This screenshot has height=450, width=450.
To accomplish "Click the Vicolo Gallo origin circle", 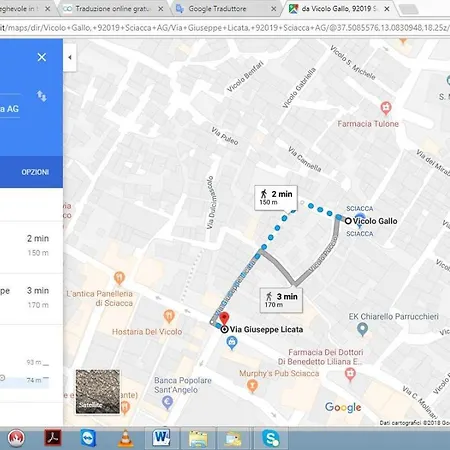I will tap(348, 221).
